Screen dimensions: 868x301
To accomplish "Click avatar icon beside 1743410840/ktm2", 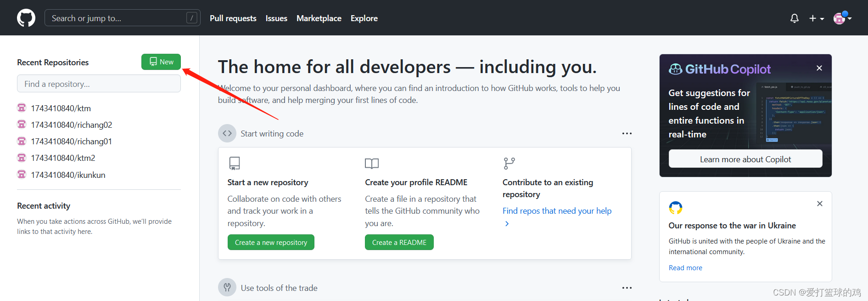I will click(22, 158).
